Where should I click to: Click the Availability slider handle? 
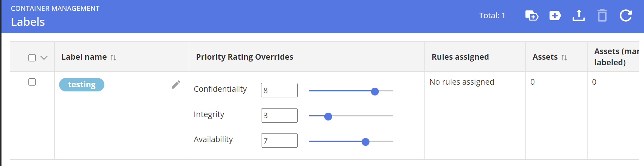click(x=365, y=142)
